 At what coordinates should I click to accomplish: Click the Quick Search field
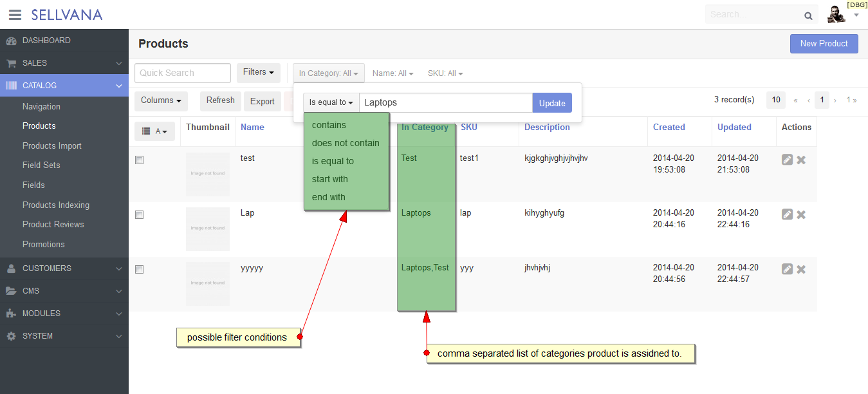[183, 73]
